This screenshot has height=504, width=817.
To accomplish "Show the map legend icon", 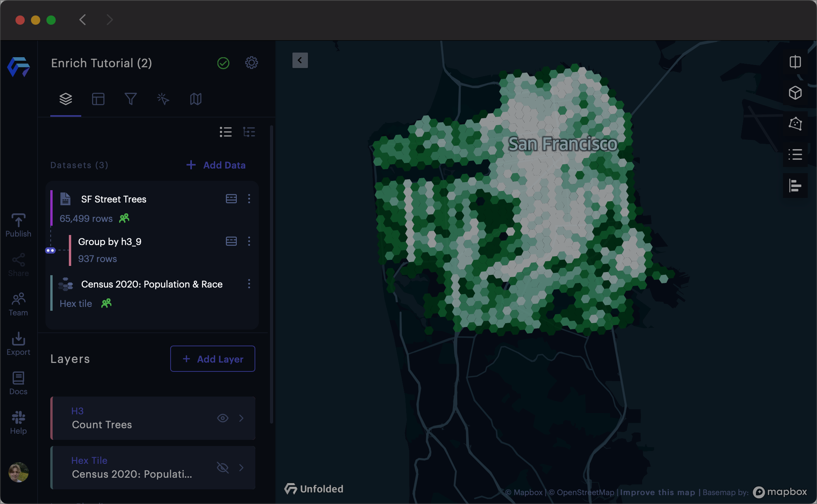I will coord(795,155).
